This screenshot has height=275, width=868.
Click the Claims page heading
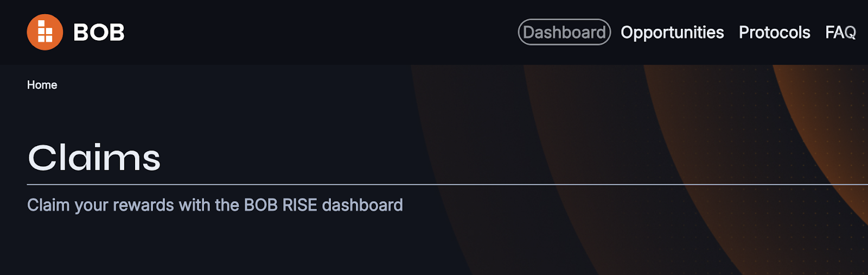[x=94, y=158]
